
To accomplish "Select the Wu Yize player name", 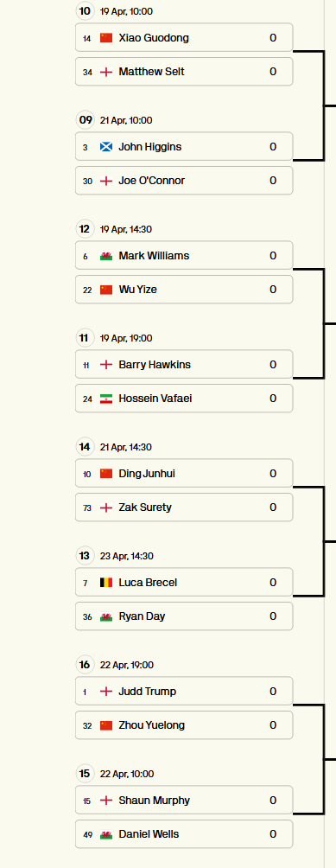I will 137,290.
